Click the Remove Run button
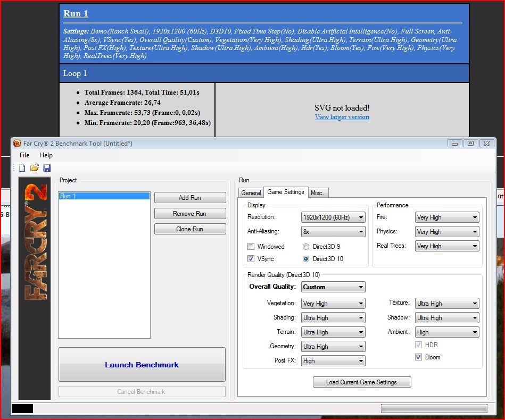505x420 pixels. tap(190, 213)
